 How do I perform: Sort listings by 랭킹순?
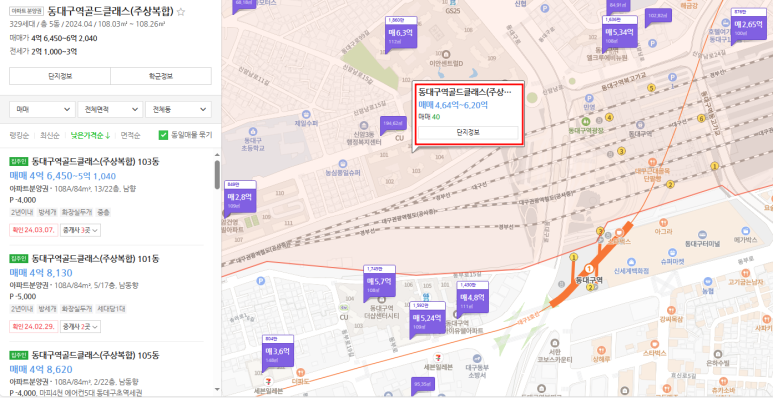pyautogui.click(x=19, y=135)
